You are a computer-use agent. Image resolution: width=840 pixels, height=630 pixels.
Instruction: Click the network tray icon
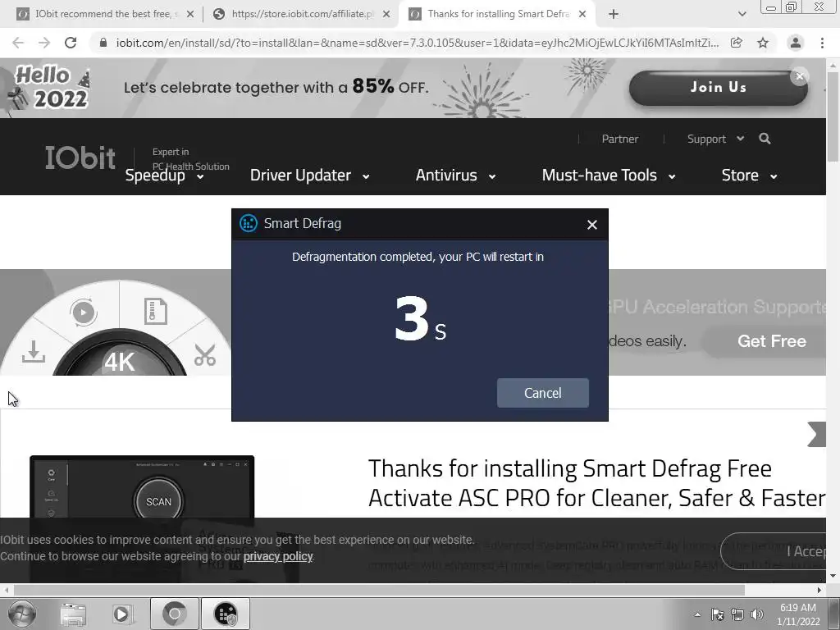coord(737,614)
